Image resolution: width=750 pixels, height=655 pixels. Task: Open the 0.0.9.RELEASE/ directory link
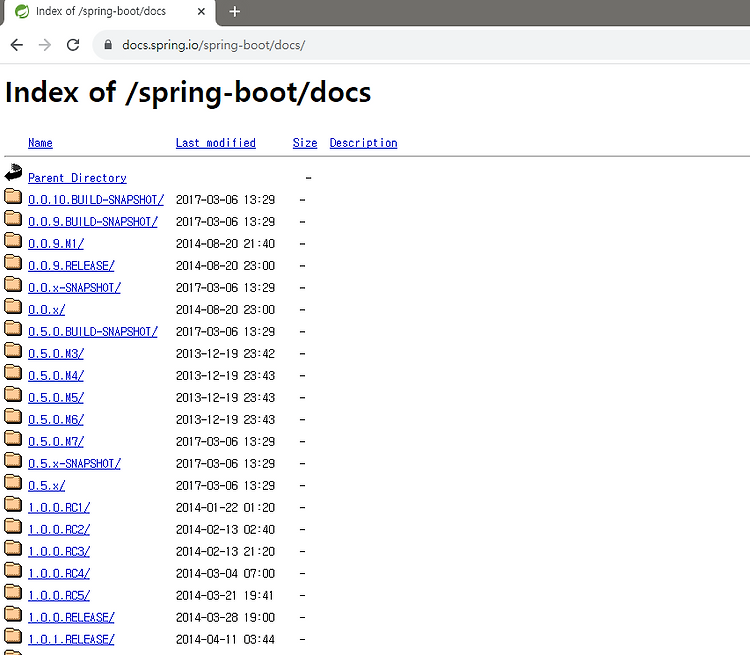click(71, 266)
